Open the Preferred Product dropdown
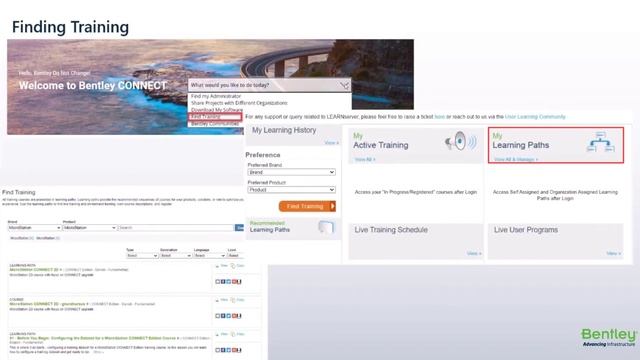 tap(291, 190)
